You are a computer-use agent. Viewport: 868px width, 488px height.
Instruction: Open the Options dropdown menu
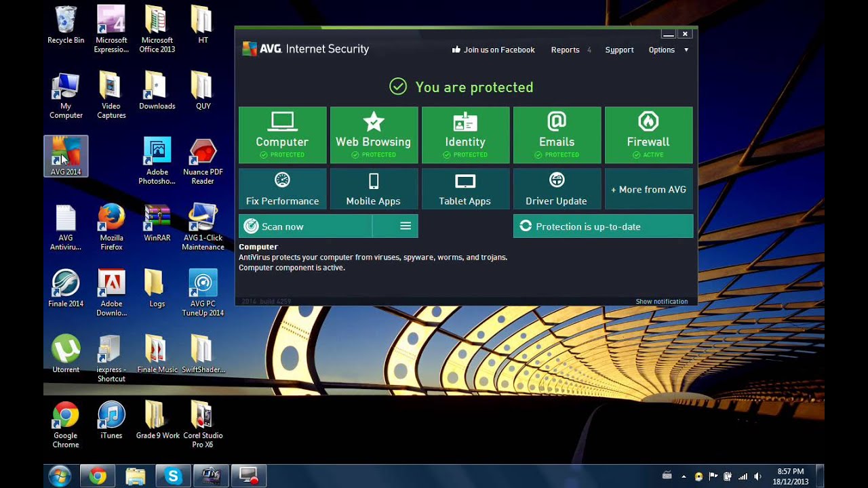tap(669, 49)
